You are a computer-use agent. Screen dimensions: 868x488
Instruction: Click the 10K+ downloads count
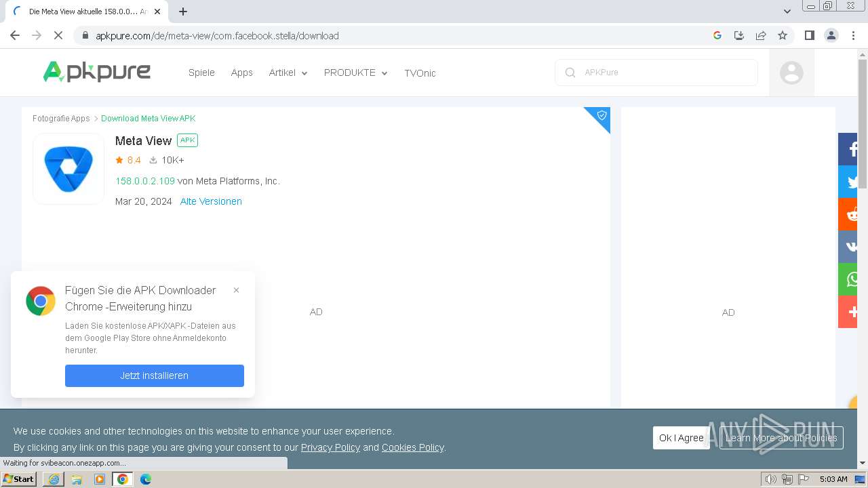coord(167,160)
